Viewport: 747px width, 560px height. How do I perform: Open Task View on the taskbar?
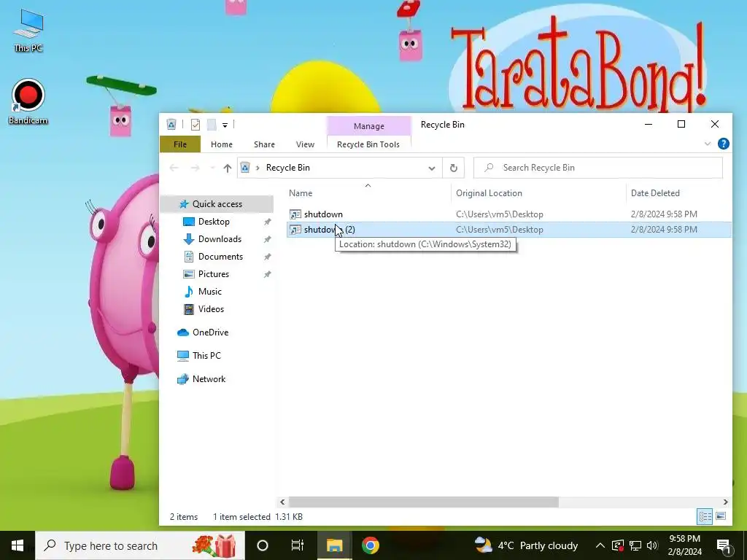click(298, 545)
